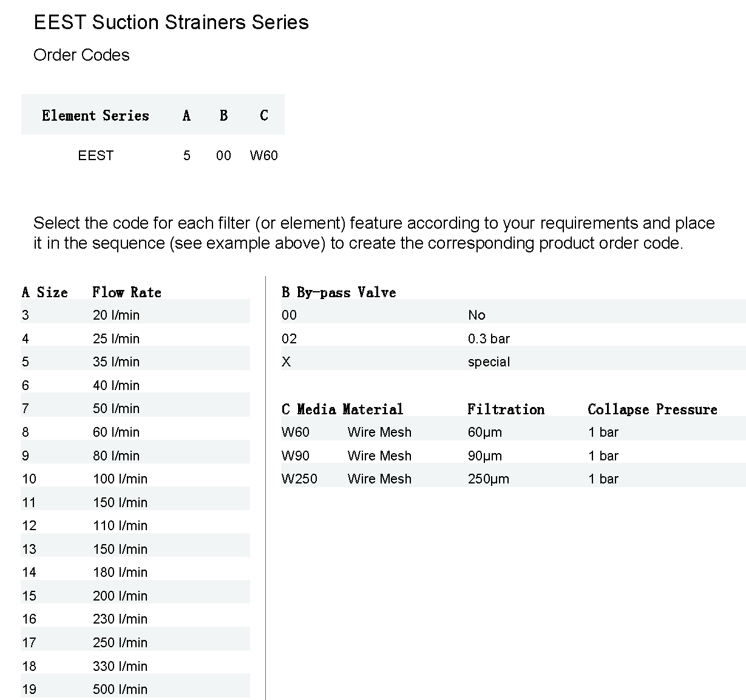Select the 'Element Series' column header
The width and height of the screenshot is (746, 700).
point(95,115)
